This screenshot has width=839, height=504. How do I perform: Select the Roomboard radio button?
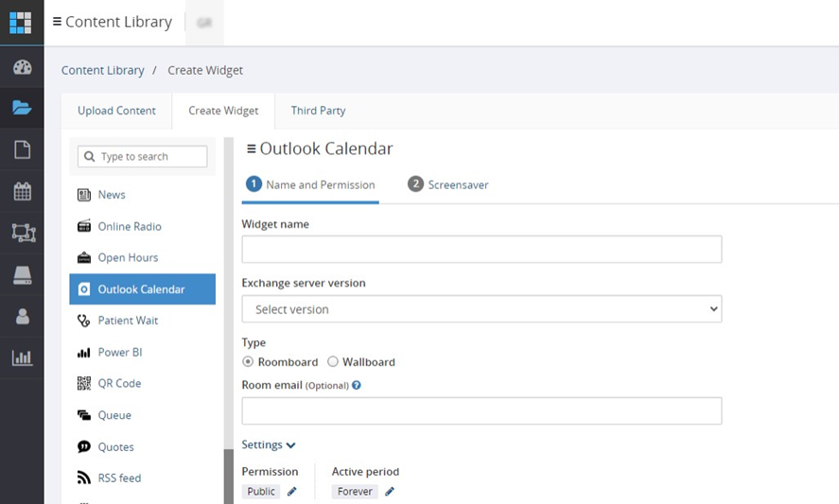point(248,361)
